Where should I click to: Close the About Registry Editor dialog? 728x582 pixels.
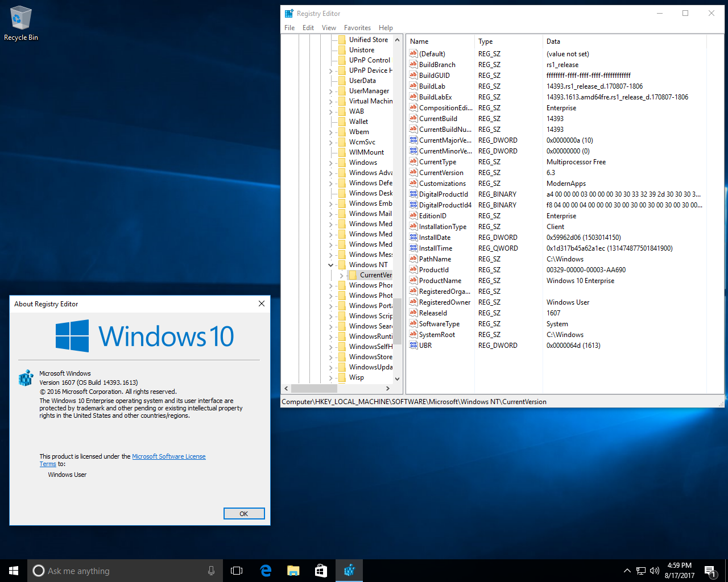tap(262, 304)
